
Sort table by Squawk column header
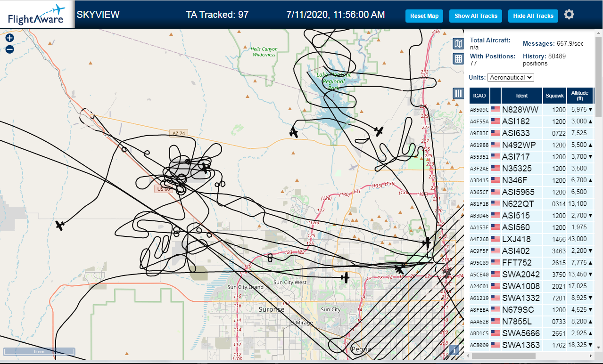click(x=554, y=96)
